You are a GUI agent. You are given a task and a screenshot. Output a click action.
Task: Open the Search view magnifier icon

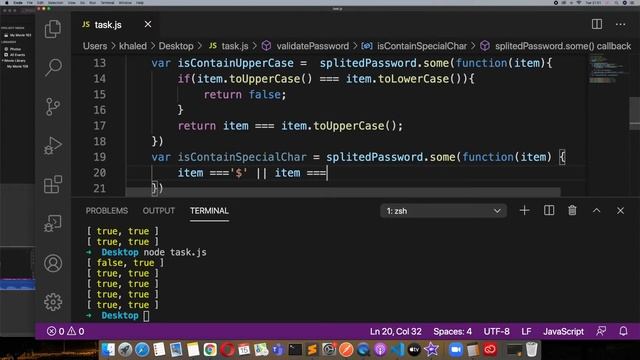coord(53,67)
